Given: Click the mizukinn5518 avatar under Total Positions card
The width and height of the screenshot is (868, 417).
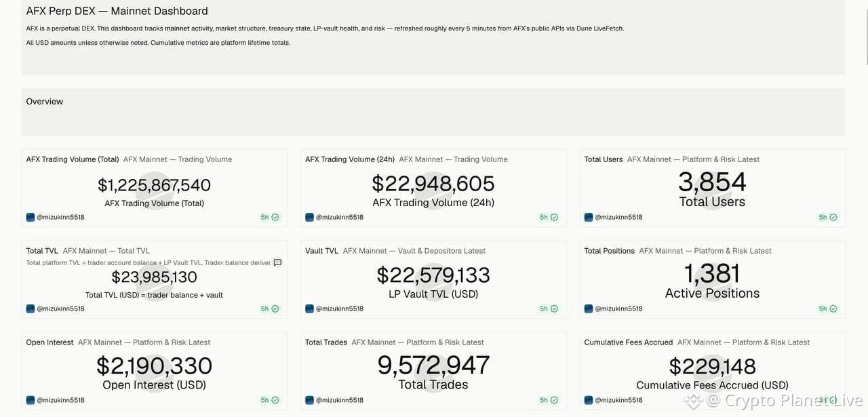Looking at the screenshot, I should [589, 309].
